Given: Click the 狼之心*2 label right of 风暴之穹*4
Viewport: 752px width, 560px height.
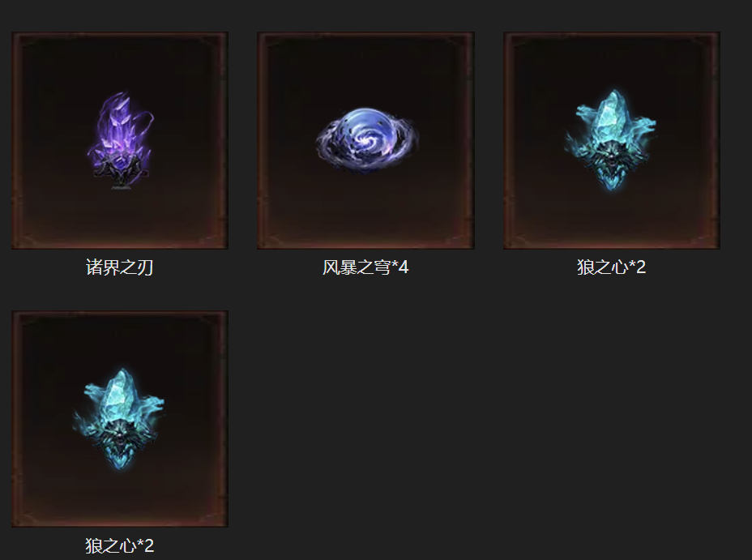Looking at the screenshot, I should 612,267.
